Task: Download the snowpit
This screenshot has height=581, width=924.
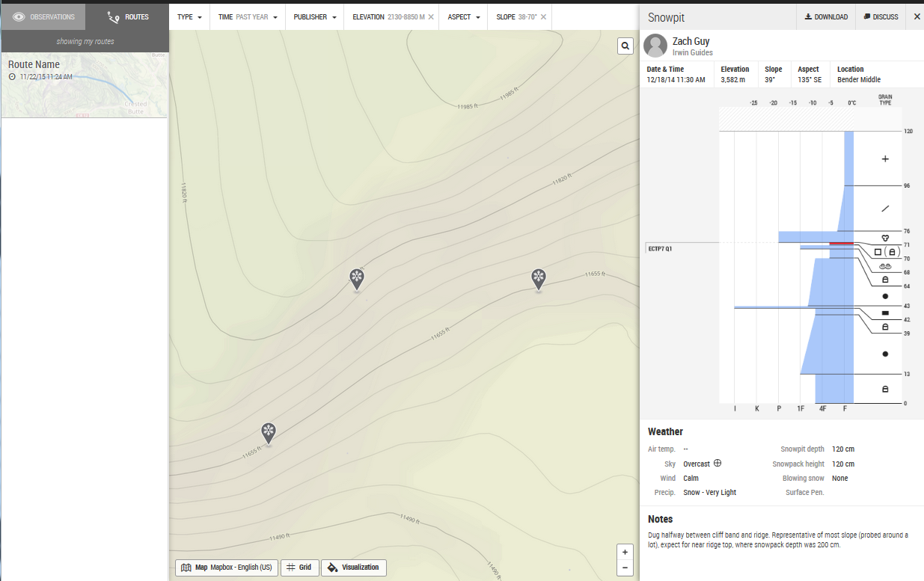Action: point(826,16)
